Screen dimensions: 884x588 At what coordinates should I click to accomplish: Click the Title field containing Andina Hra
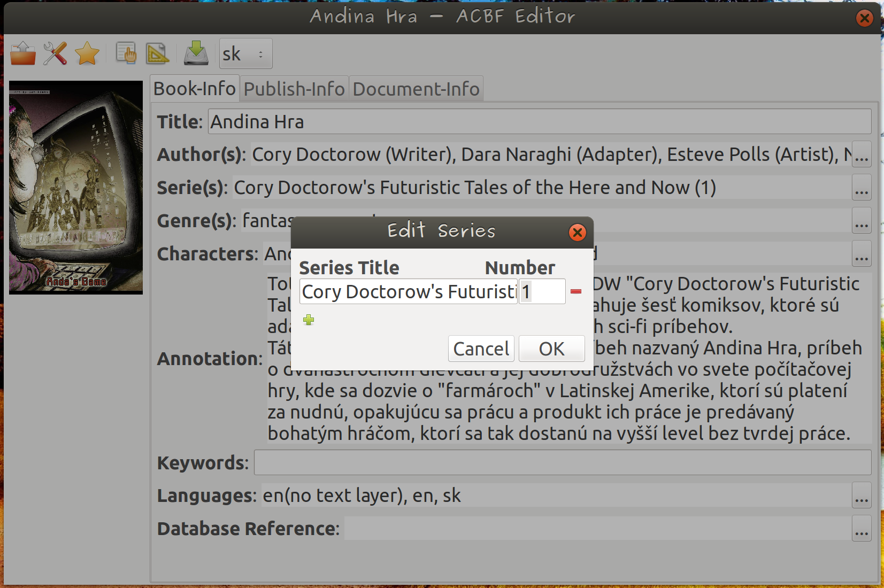click(540, 122)
